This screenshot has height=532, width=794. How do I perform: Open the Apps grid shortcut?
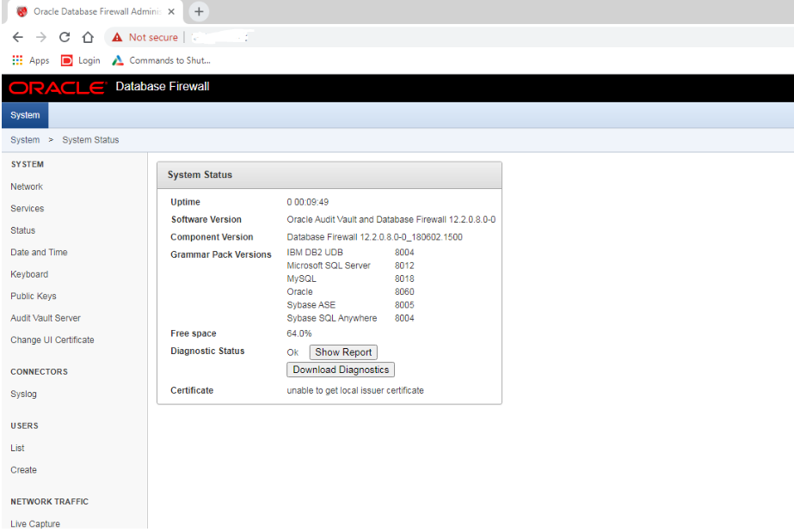pyautogui.click(x=31, y=60)
